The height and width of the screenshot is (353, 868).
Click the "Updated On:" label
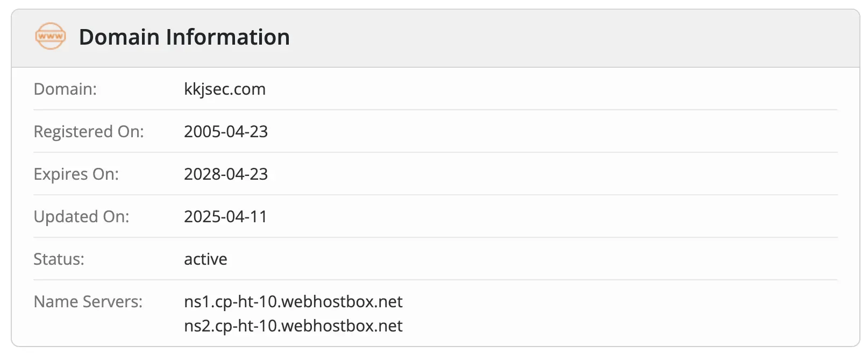click(x=81, y=216)
